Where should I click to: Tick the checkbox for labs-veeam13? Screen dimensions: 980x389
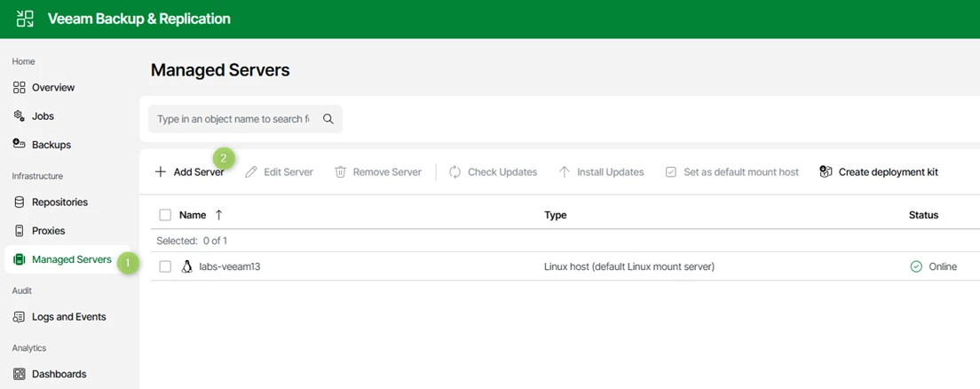pyautogui.click(x=165, y=266)
